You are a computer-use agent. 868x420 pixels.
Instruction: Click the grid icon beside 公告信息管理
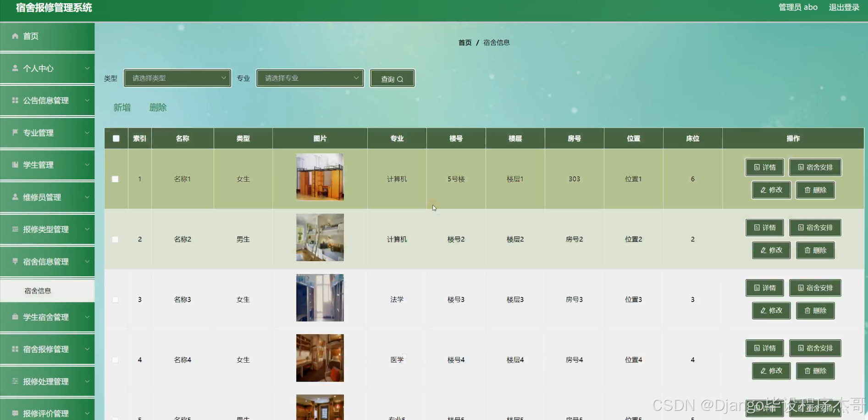15,100
